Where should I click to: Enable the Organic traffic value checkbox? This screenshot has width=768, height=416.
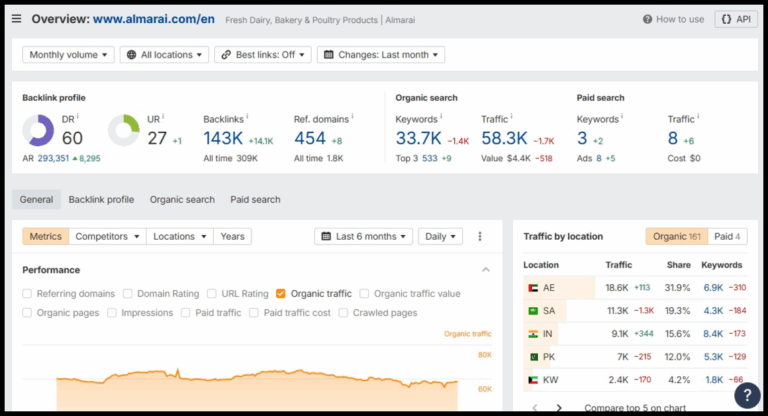[x=364, y=294]
